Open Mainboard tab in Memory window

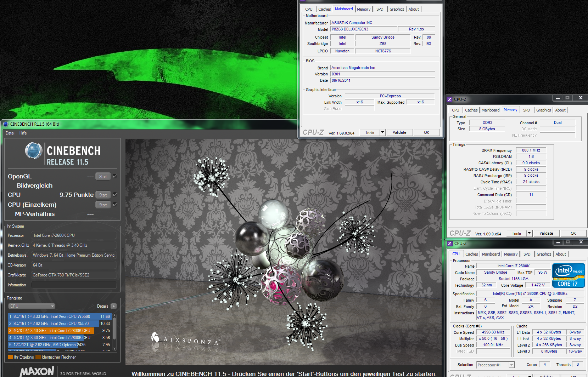tap(491, 110)
